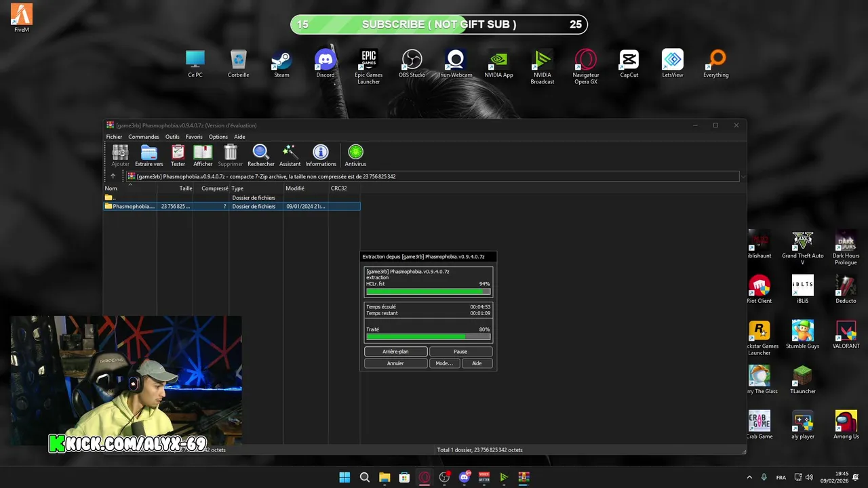Click the Arrière-plan button
This screenshot has height=488, width=868.
pyautogui.click(x=395, y=352)
